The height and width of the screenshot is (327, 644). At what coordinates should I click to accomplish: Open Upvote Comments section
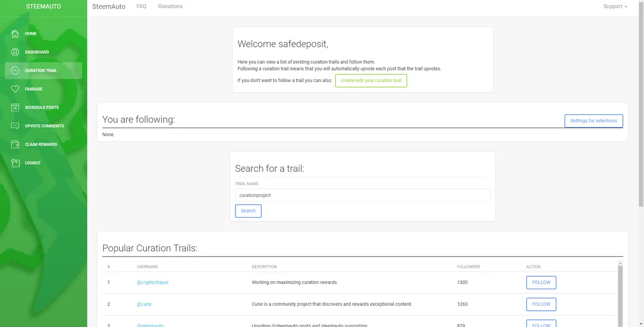pyautogui.click(x=43, y=126)
